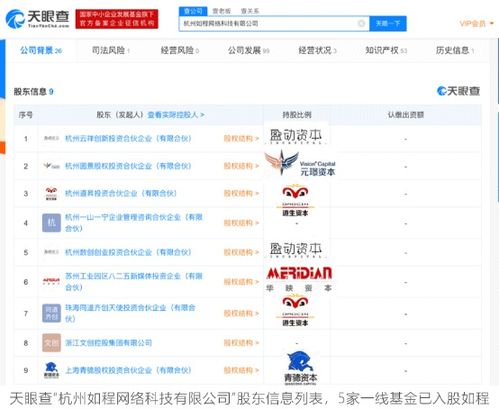Open logo of row 5 shareholder 杭州数创创业投资
This screenshot has height=409, width=499.
[51, 252]
